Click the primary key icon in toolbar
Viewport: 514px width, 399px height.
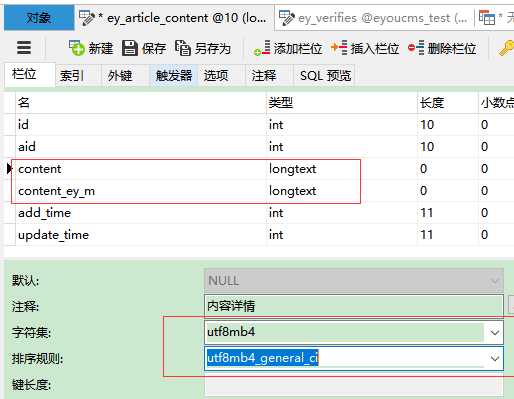pos(506,48)
